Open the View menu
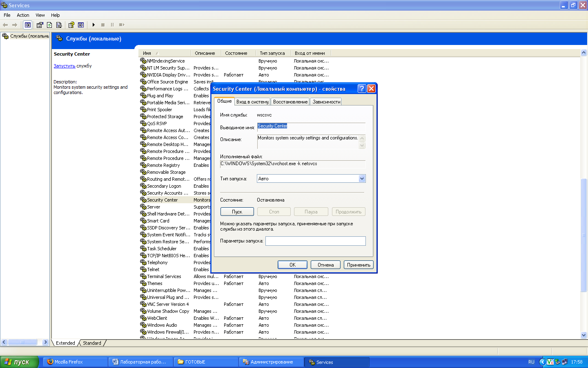Image resolution: width=588 pixels, height=368 pixels. pos(40,15)
